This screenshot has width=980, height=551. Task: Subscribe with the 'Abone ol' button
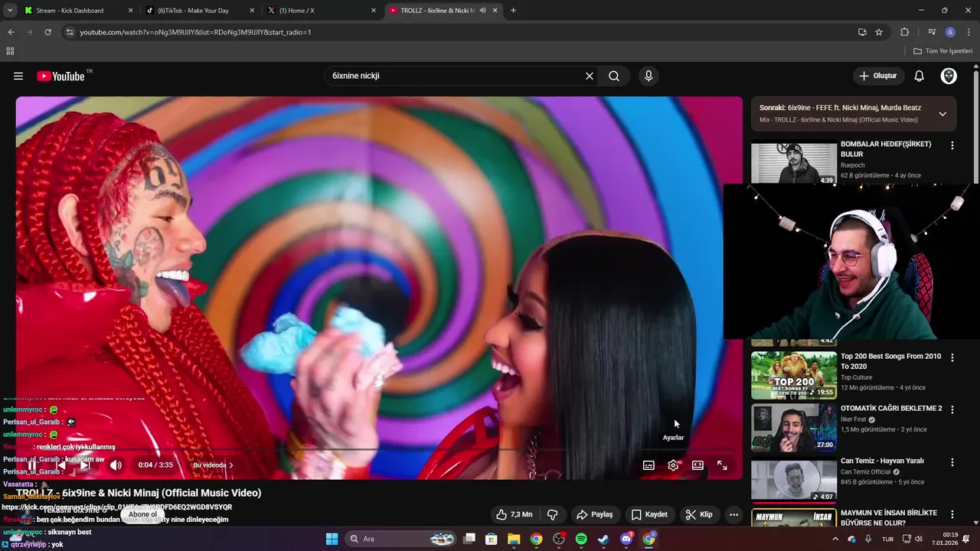142,514
